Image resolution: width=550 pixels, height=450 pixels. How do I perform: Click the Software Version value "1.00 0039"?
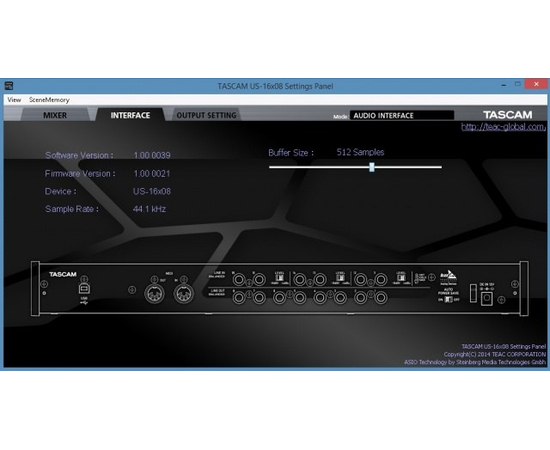[152, 155]
